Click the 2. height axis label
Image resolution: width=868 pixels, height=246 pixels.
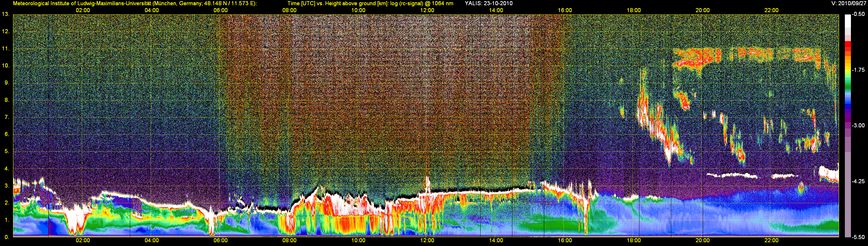(7, 203)
